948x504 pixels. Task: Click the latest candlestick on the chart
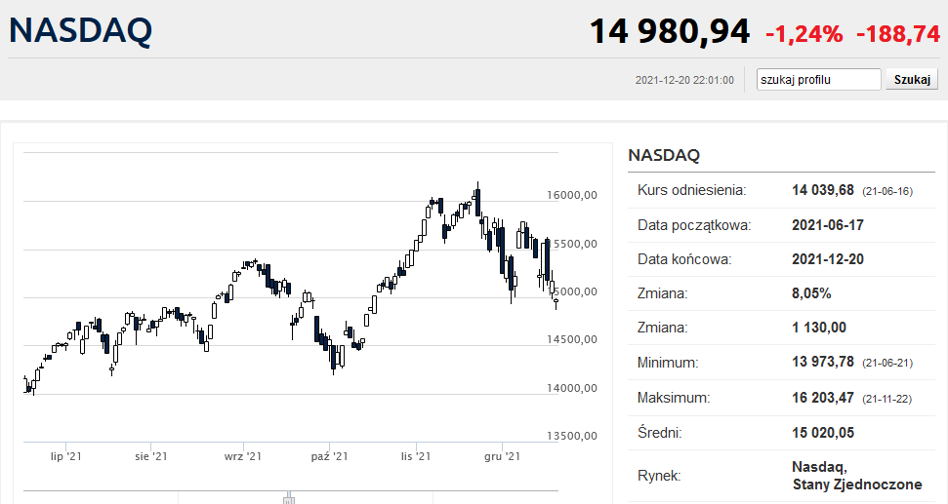(556, 302)
